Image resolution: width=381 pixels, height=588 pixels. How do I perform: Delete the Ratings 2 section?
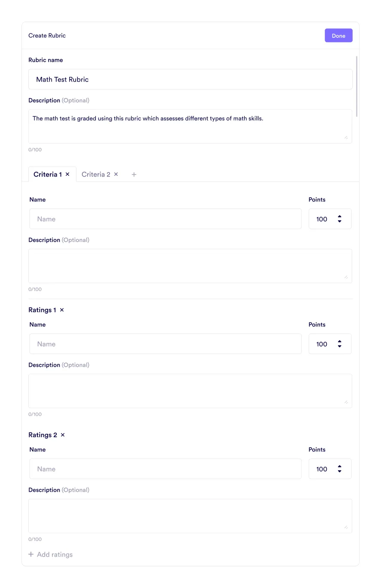[x=62, y=435]
